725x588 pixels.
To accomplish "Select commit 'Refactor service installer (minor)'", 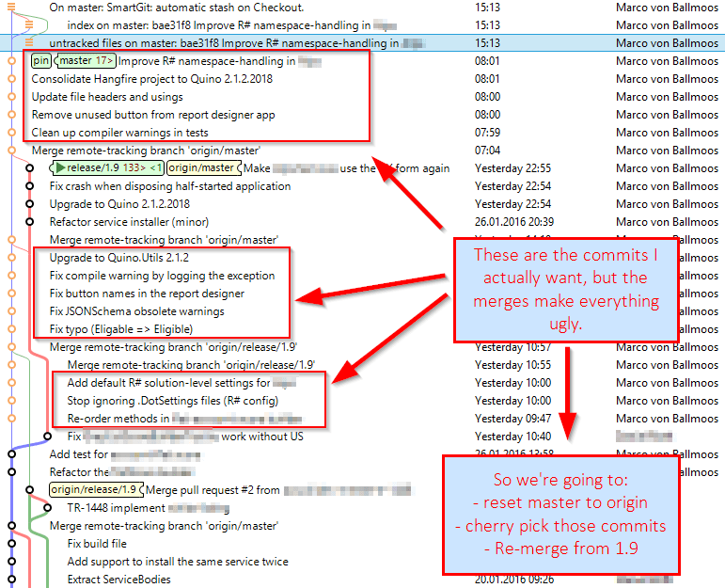I will 363,222.
